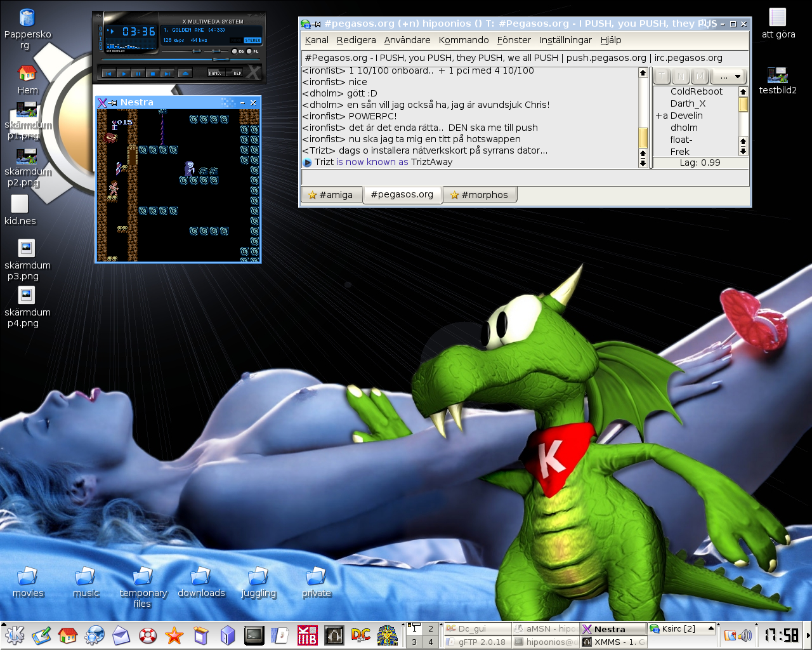Click the XMMS volume slider
This screenshot has height=650, width=812.
[181, 51]
